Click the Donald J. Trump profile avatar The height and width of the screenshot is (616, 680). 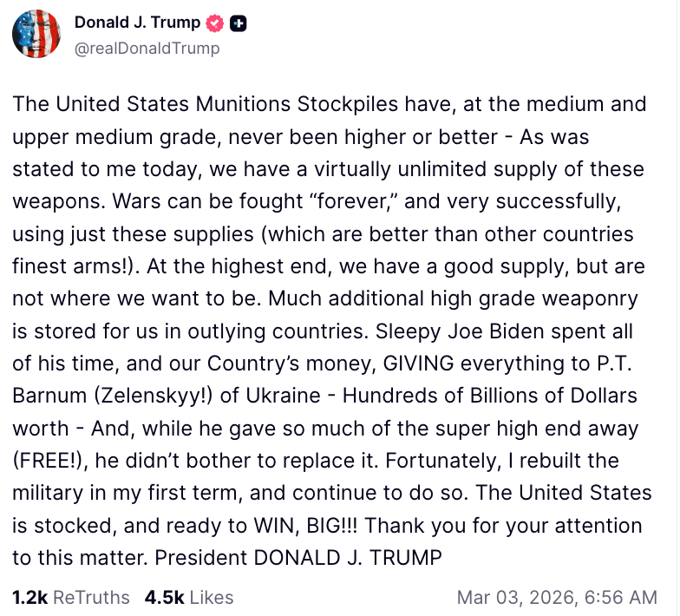click(x=36, y=36)
